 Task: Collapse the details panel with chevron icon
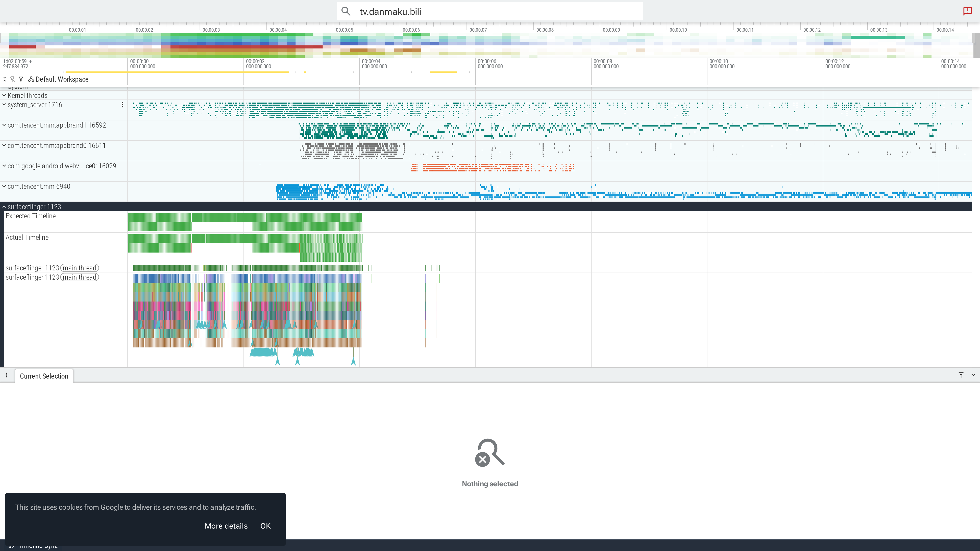point(973,375)
